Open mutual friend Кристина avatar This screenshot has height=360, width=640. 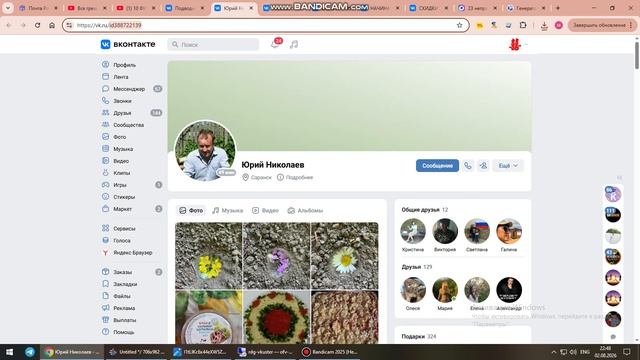(413, 231)
